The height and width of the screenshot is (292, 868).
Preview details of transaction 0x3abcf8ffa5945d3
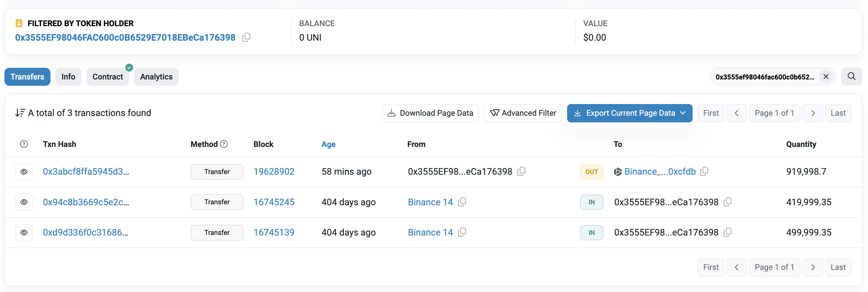(24, 172)
